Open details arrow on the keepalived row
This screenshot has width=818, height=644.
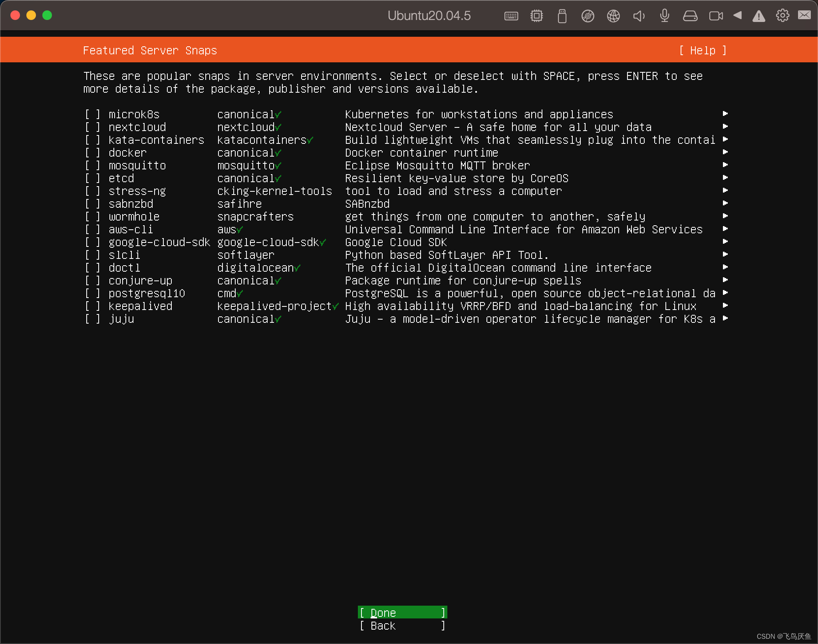point(725,306)
